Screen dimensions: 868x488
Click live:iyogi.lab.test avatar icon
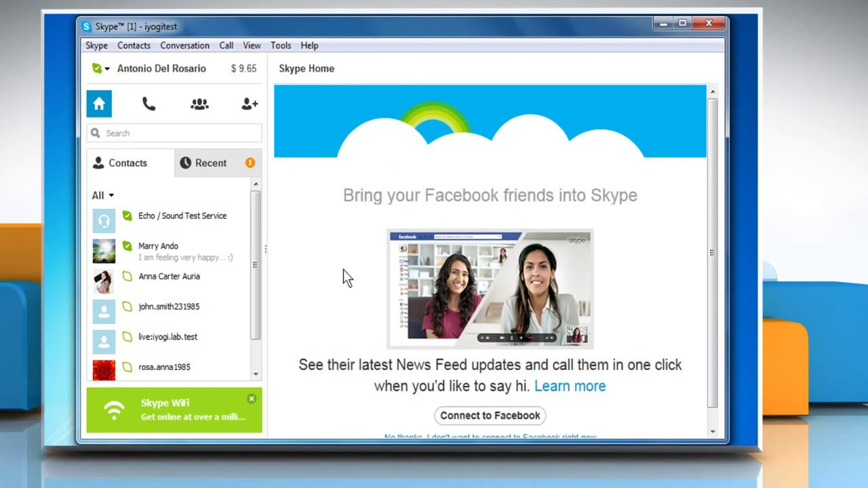coord(104,342)
